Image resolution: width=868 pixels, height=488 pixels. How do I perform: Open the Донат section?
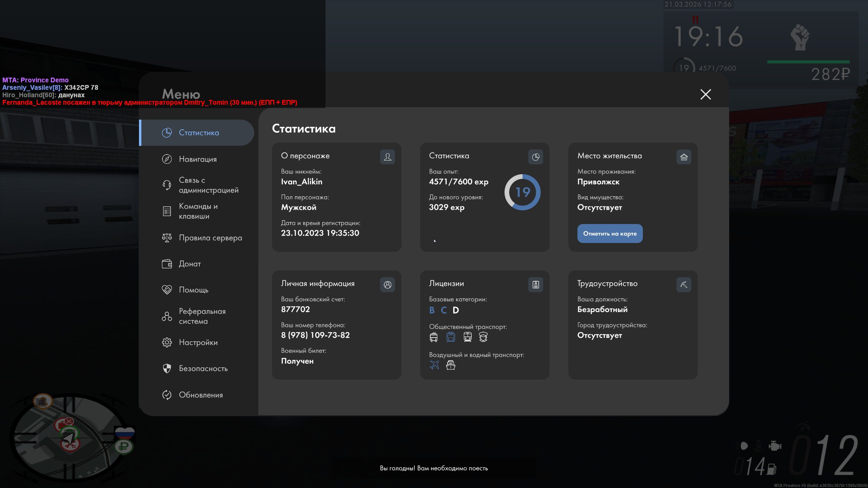[x=190, y=264]
